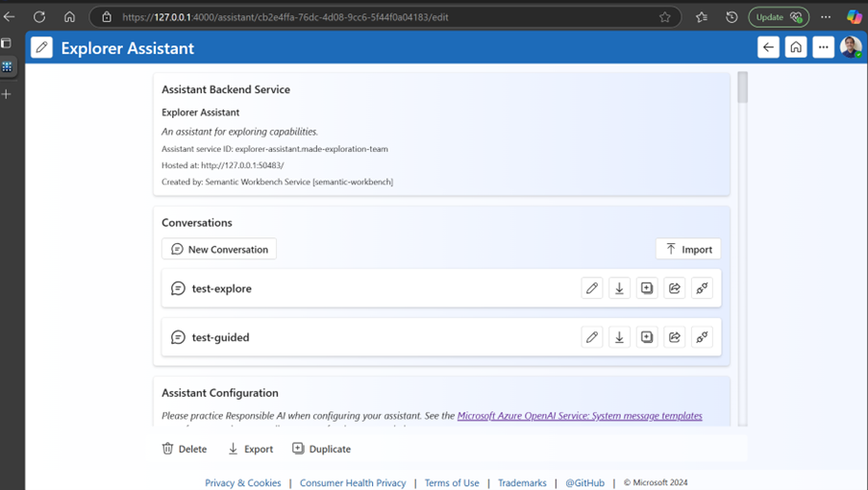Click rename pencil icon for test-guided
This screenshot has height=490, width=868.
click(592, 337)
